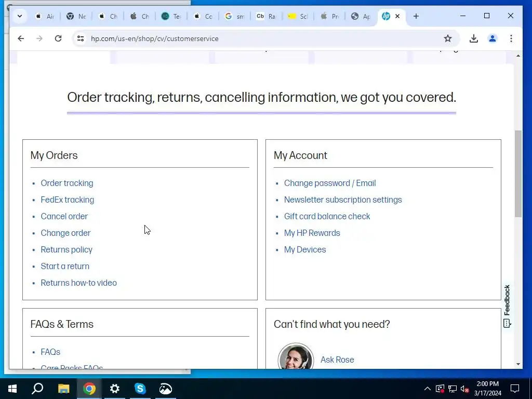Image resolution: width=532 pixels, height=399 pixels.
Task: Open Gift card balance check link
Action: tap(327, 217)
